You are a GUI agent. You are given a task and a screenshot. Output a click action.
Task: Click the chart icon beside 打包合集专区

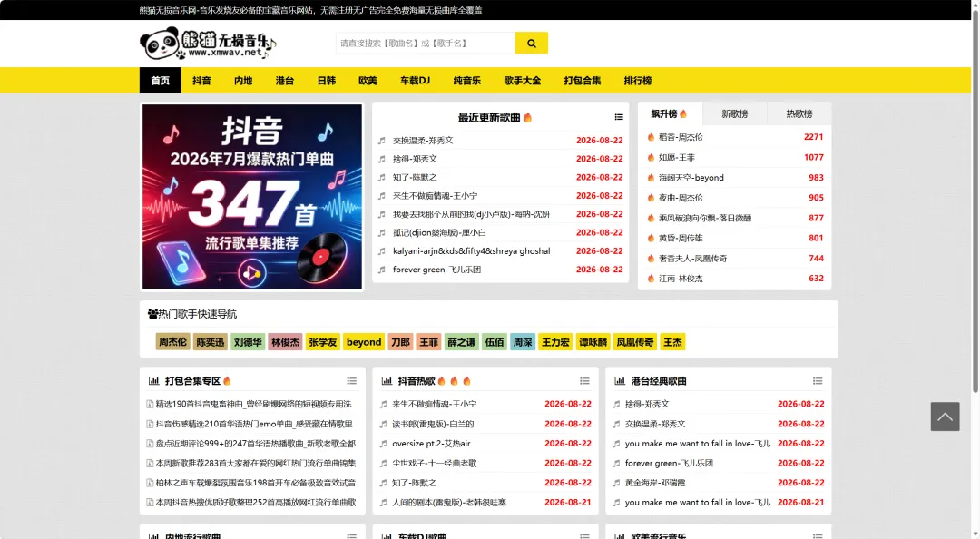pos(153,381)
